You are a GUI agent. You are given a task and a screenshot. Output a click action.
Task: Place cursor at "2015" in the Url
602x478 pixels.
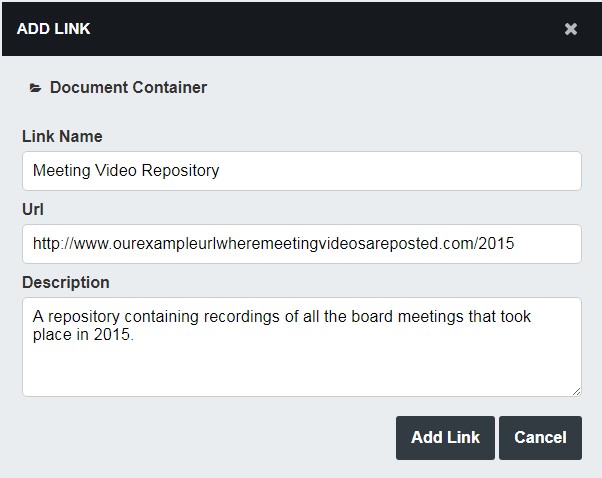[498, 243]
